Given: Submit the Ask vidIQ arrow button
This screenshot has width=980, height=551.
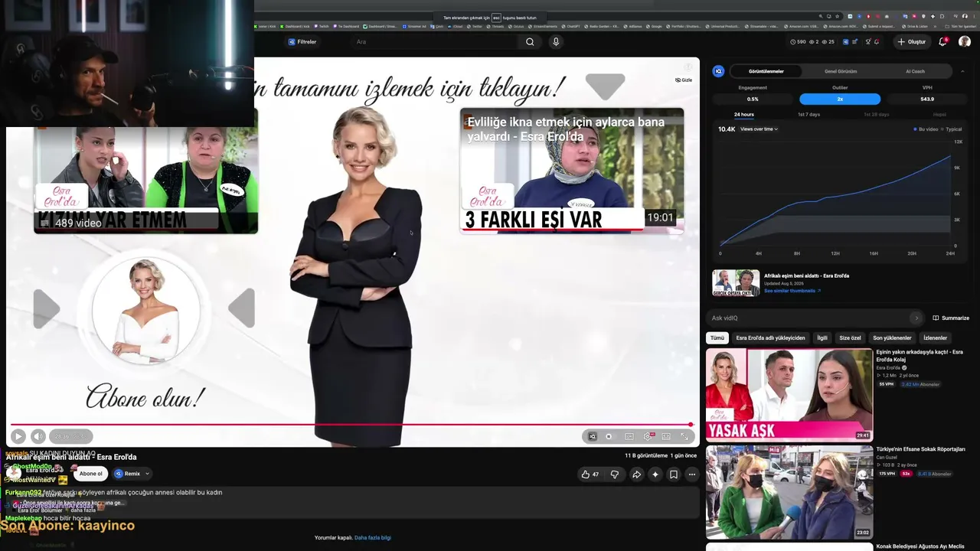Looking at the screenshot, I should coord(916,318).
